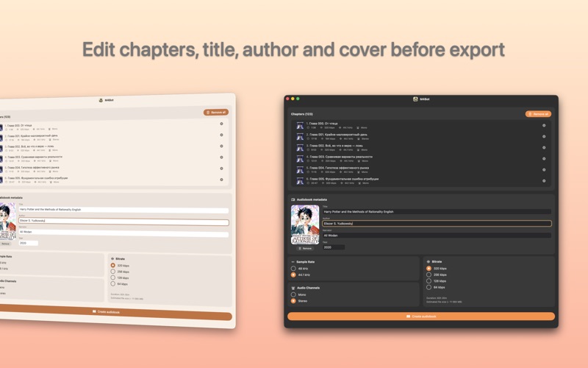Screen dimensions: 588x368
Task: Open settings gear for chapter 2 in dark window
Action: click(x=544, y=136)
